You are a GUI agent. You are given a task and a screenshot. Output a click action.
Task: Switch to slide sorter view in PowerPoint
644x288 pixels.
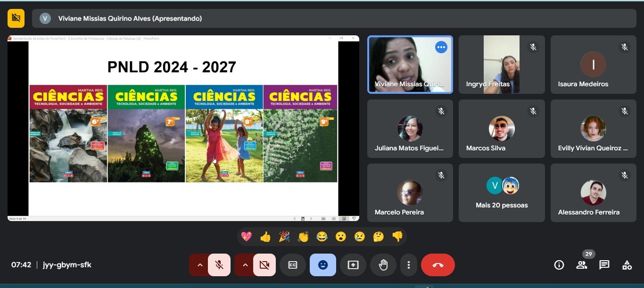click(334, 219)
